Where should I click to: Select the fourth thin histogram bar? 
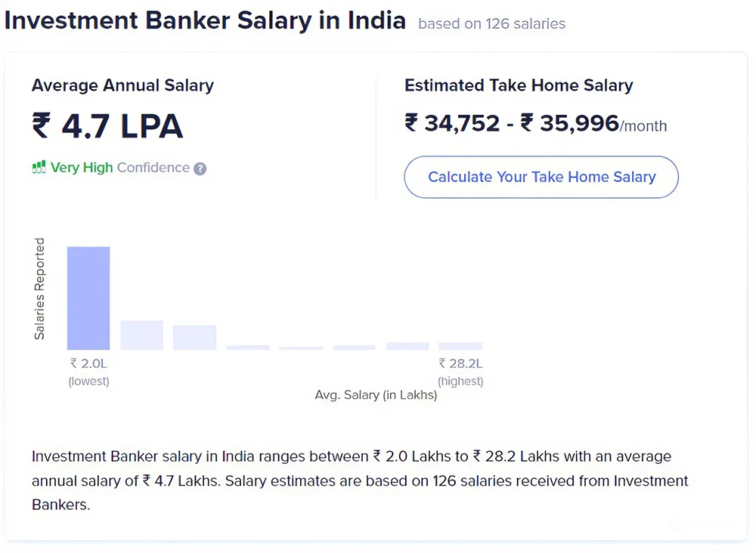click(x=248, y=348)
